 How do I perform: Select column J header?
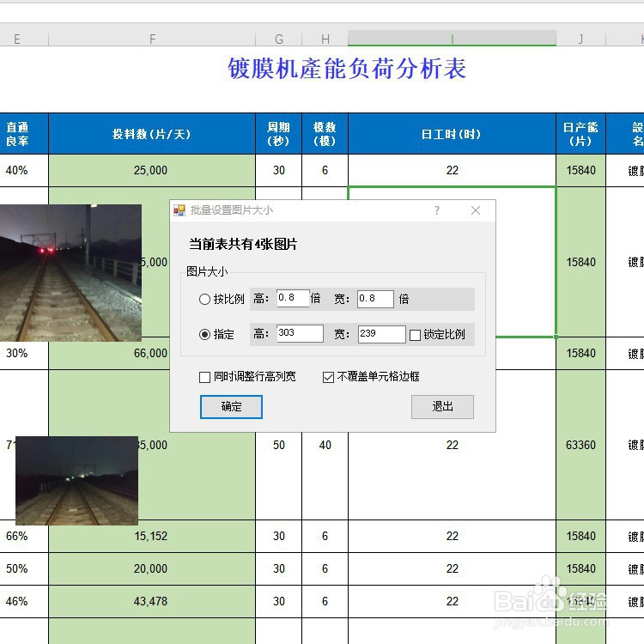click(x=580, y=39)
